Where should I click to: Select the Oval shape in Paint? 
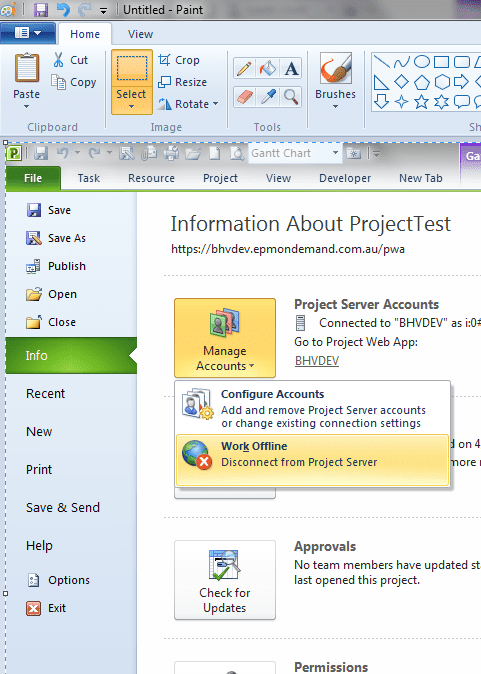tap(422, 61)
